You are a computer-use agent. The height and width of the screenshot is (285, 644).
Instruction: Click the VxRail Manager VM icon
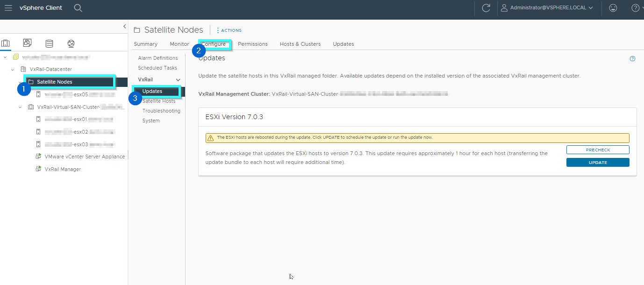pyautogui.click(x=39, y=169)
